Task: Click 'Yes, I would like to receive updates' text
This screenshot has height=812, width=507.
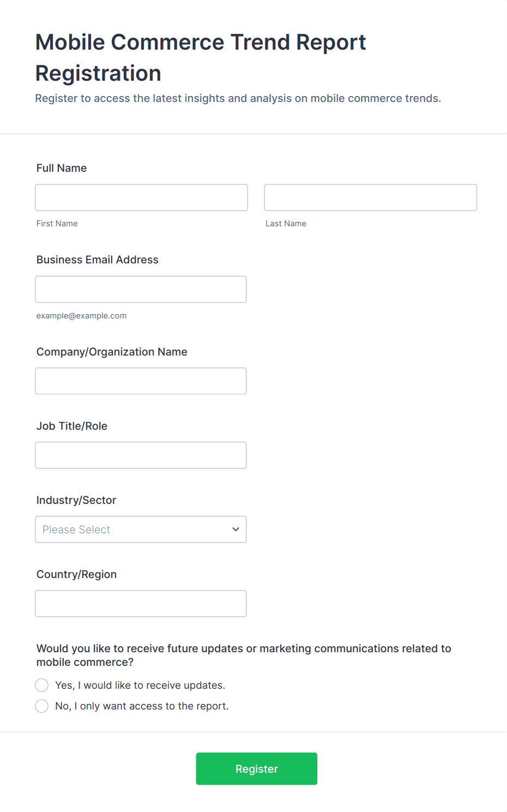Action: [140, 685]
